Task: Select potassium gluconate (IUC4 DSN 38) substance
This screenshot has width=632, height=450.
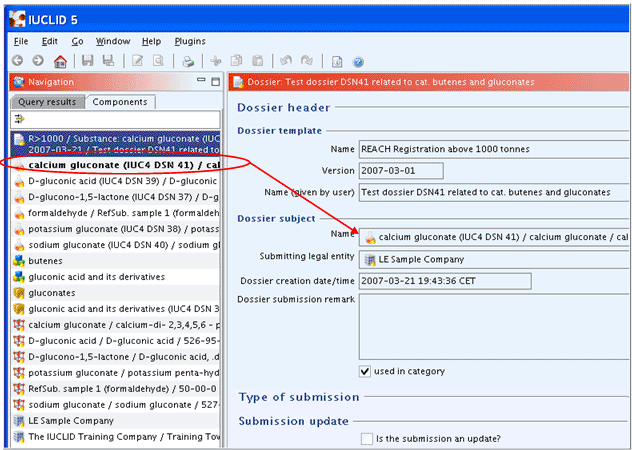Action: 116,229
